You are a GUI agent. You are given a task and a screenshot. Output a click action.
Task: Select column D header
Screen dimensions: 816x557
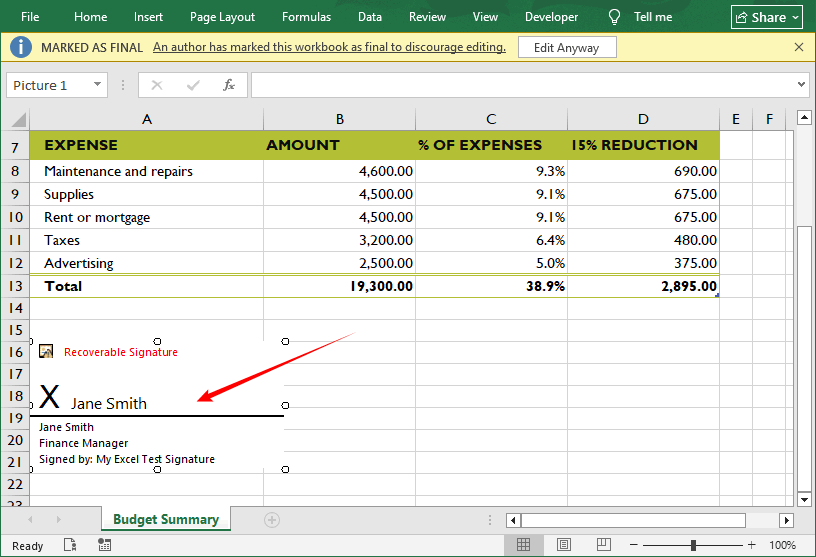[643, 119]
